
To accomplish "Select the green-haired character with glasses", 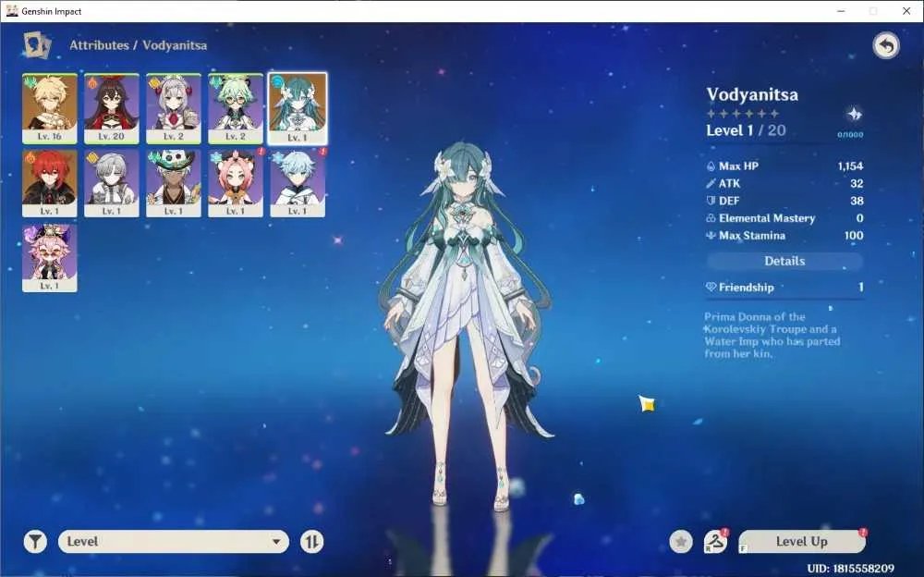I will point(235,108).
